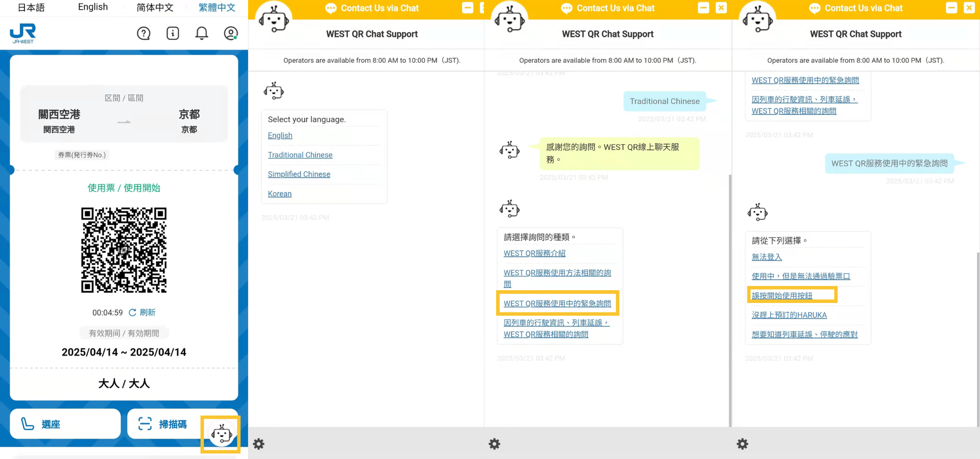Image resolution: width=980 pixels, height=459 pixels.
Task: Click the validity dates 2025/04/14 ~ 2025/04/14
Action: coord(124,352)
